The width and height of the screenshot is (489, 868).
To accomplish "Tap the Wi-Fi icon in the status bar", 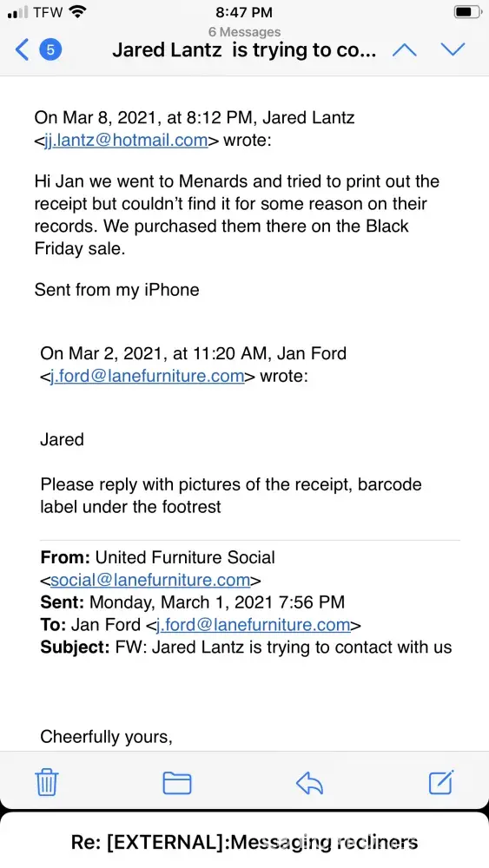I will point(79,11).
